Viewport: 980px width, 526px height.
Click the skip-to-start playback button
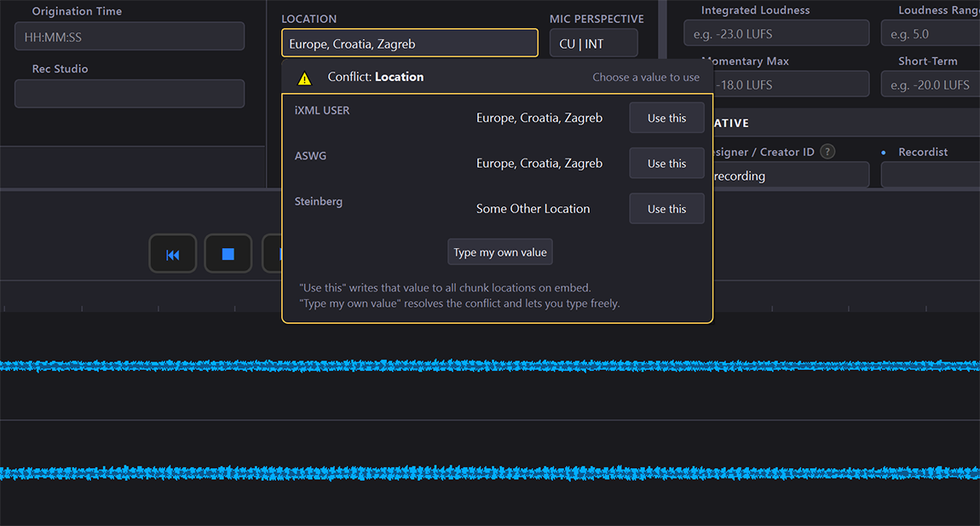(x=172, y=254)
